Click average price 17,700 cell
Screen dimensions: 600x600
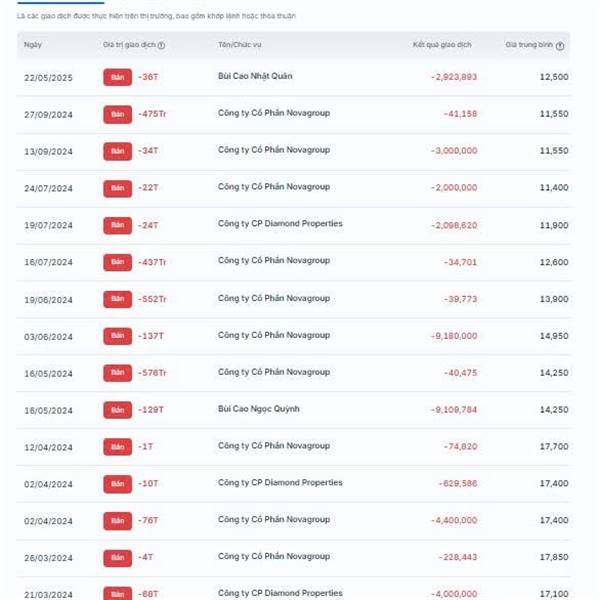[554, 447]
